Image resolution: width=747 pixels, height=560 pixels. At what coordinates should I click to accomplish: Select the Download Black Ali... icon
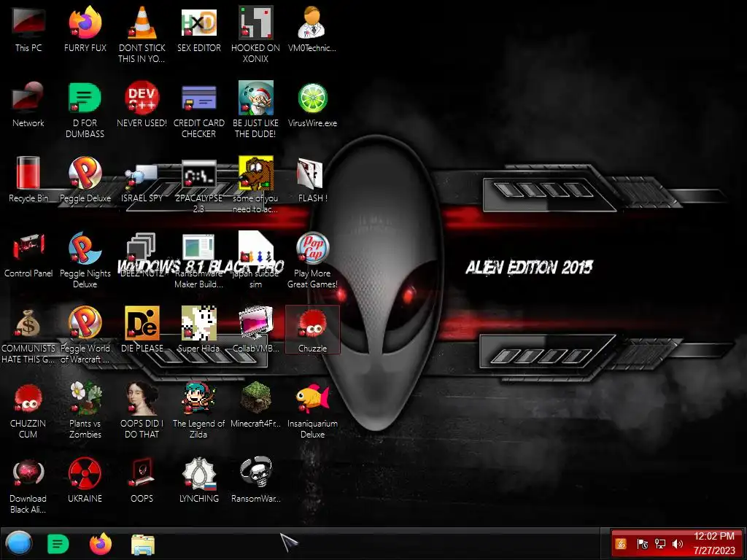pos(28,486)
